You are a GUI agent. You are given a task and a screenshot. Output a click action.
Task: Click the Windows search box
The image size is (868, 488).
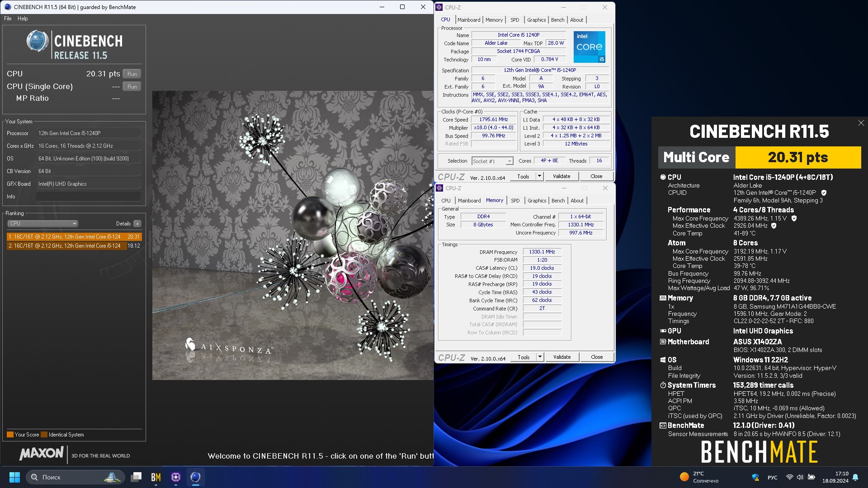(x=75, y=477)
